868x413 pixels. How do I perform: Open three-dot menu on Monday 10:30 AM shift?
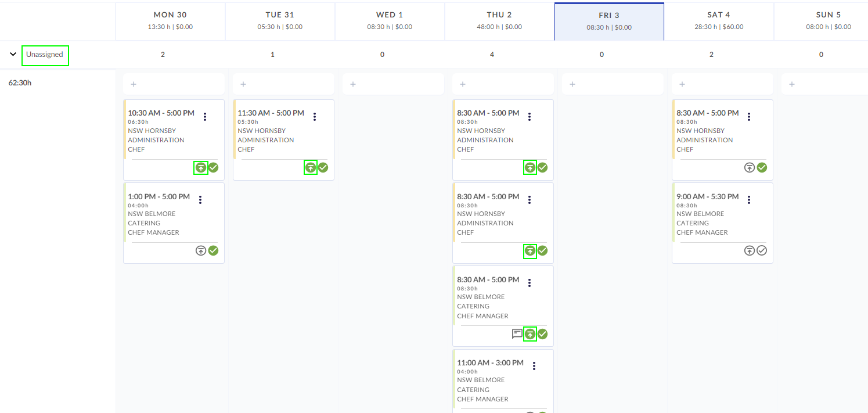(205, 117)
